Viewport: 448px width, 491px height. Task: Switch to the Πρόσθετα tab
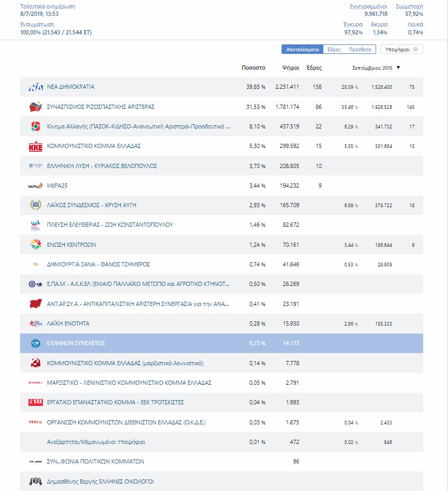tap(360, 50)
